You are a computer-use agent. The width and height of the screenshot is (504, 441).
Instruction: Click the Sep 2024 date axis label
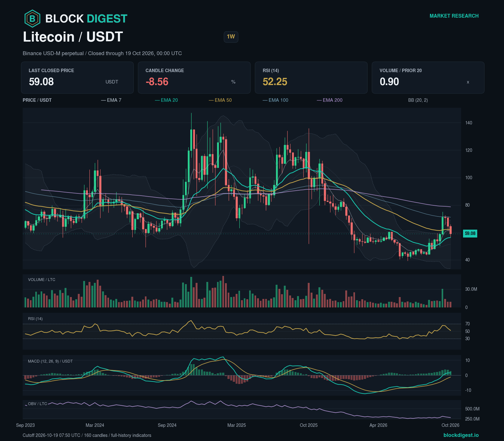pyautogui.click(x=167, y=425)
